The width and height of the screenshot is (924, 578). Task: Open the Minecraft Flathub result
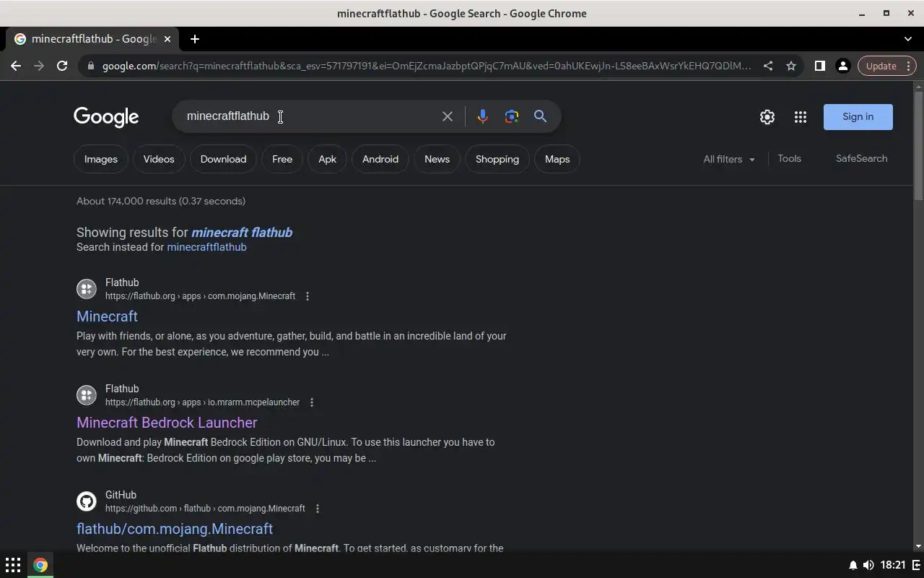(107, 316)
